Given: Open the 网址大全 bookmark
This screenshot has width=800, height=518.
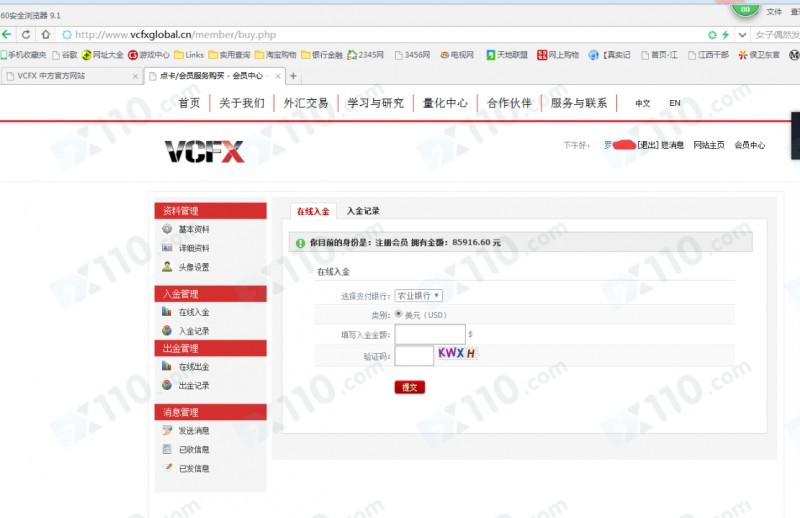Looking at the screenshot, I should pos(103,55).
